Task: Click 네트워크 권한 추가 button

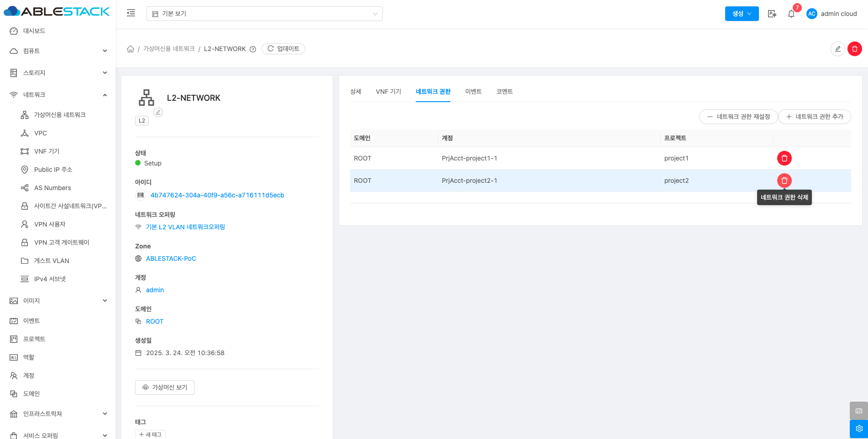Action: (814, 117)
